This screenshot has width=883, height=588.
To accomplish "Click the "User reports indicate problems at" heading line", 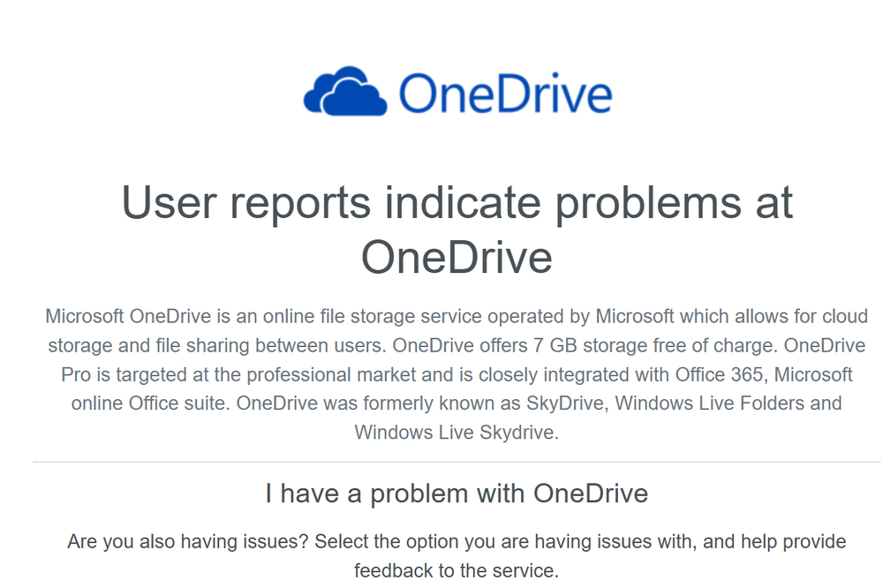I will point(457,203).
